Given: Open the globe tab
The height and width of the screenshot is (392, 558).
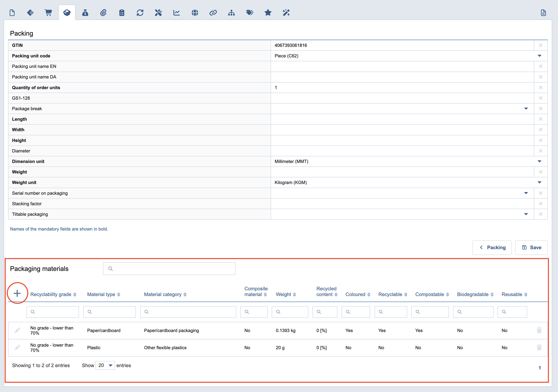Looking at the screenshot, I should (x=195, y=13).
